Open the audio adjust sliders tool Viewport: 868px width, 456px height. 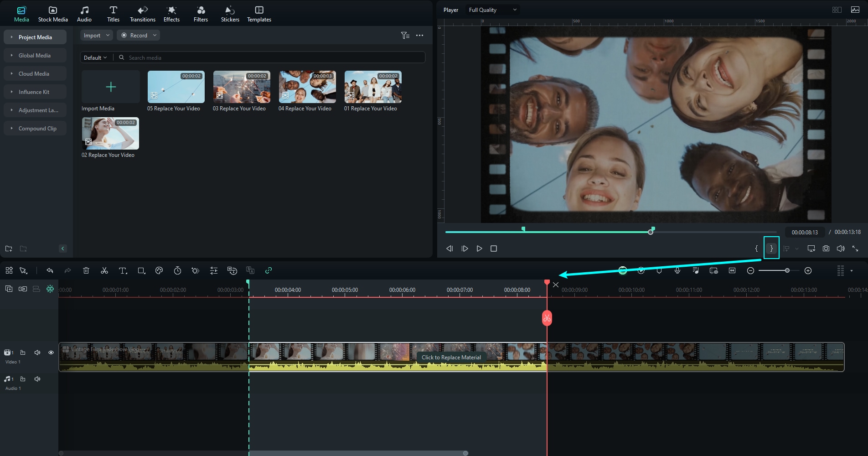click(213, 270)
